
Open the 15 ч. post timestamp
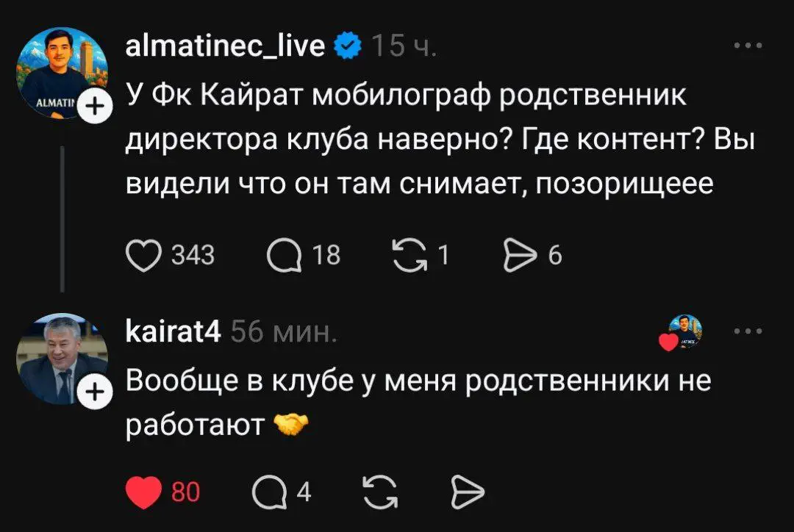pos(404,46)
